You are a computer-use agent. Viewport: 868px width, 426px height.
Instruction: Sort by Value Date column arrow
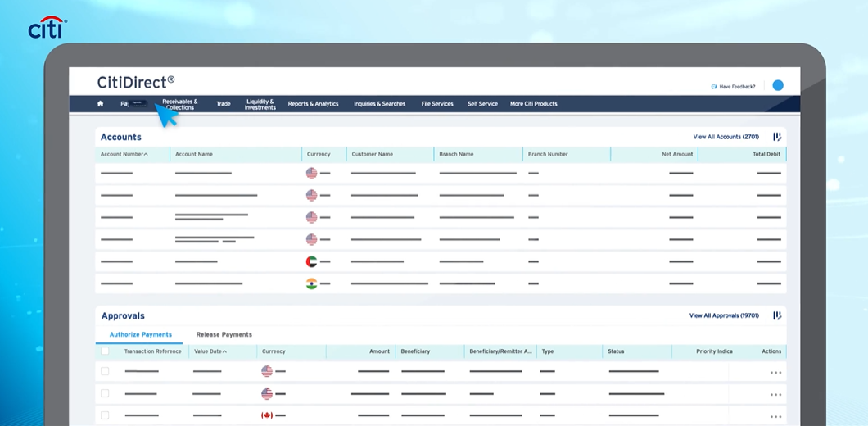click(224, 351)
